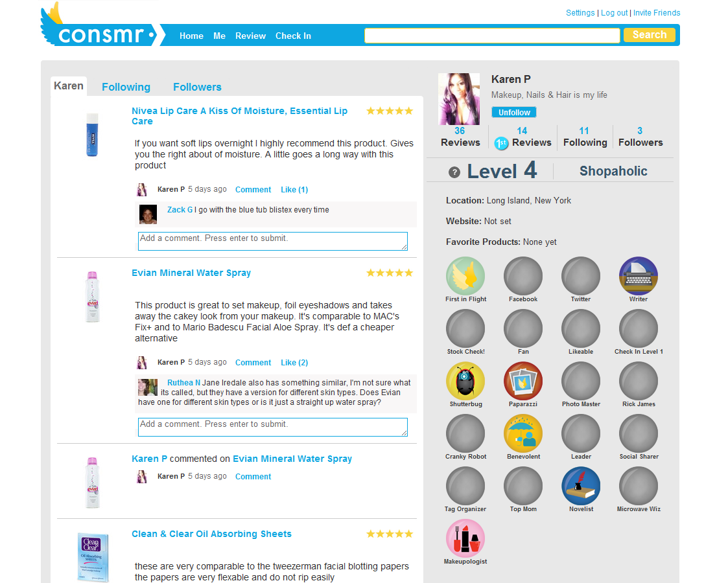Click the Clean & Clear product image

(93, 557)
